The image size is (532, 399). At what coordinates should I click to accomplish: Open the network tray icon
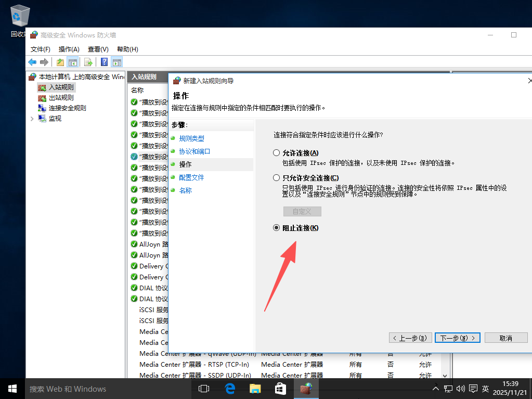(448, 389)
